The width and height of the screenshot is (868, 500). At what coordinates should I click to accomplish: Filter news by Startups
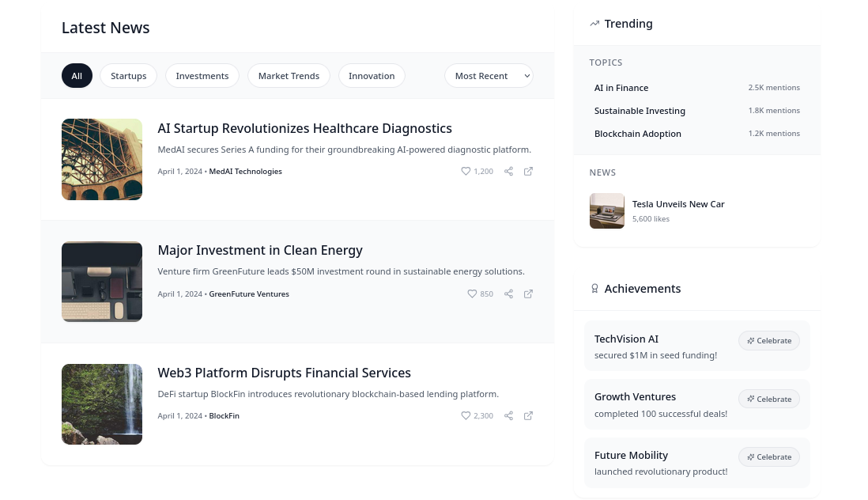tap(128, 76)
